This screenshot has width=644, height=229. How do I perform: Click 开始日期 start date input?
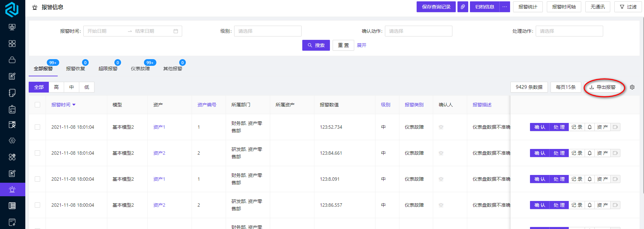pyautogui.click(x=105, y=31)
